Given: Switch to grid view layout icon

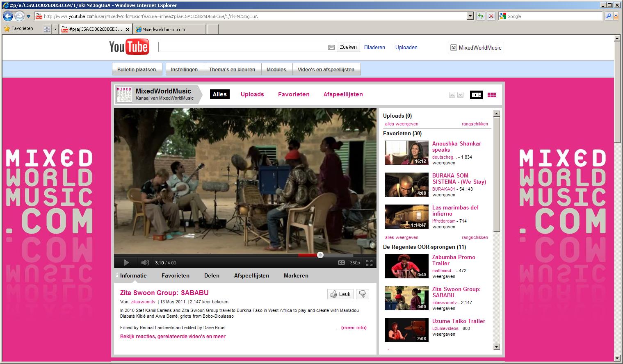Looking at the screenshot, I should 492,95.
